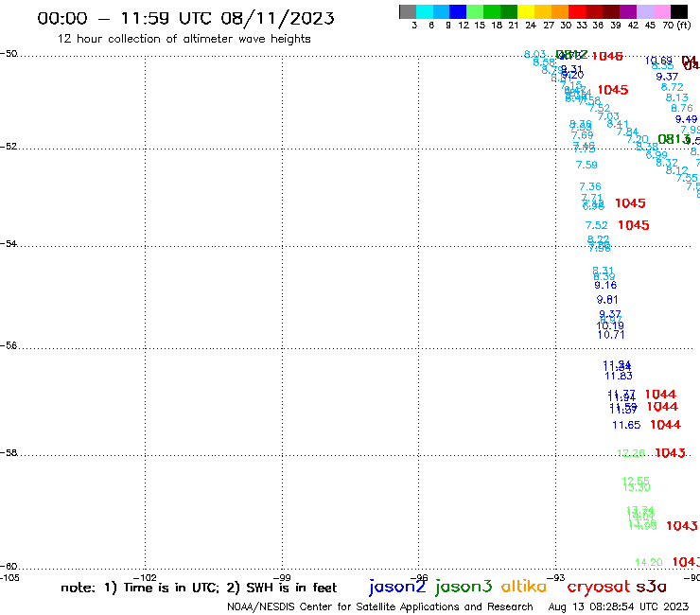This screenshot has width=700, height=615.
Task: Click the '-52' latitude axis label
Action: tap(9, 147)
